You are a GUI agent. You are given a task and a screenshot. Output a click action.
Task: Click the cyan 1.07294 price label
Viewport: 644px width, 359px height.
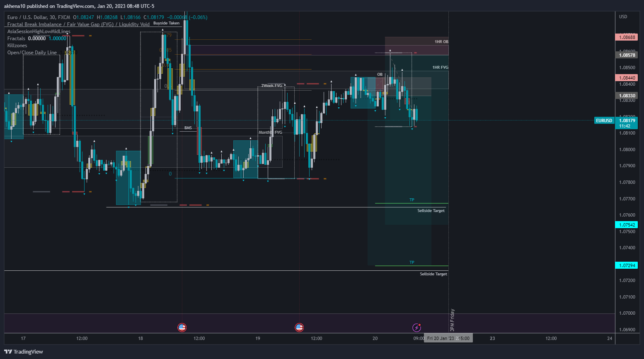click(x=626, y=265)
